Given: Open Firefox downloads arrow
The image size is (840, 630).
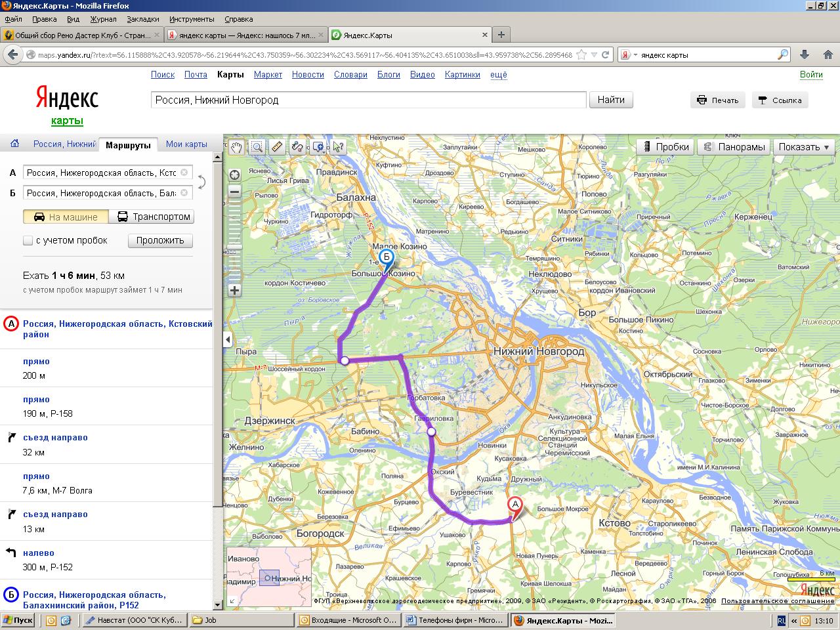Looking at the screenshot, I should coord(805,55).
